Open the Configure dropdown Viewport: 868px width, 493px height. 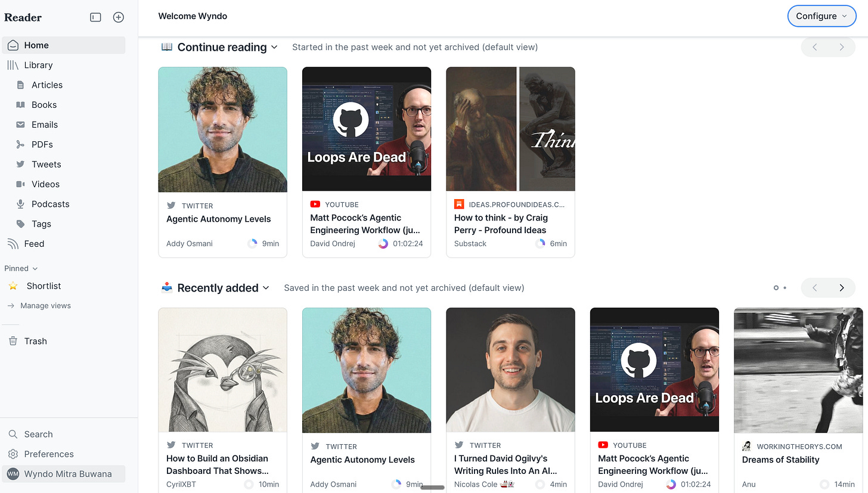click(821, 16)
